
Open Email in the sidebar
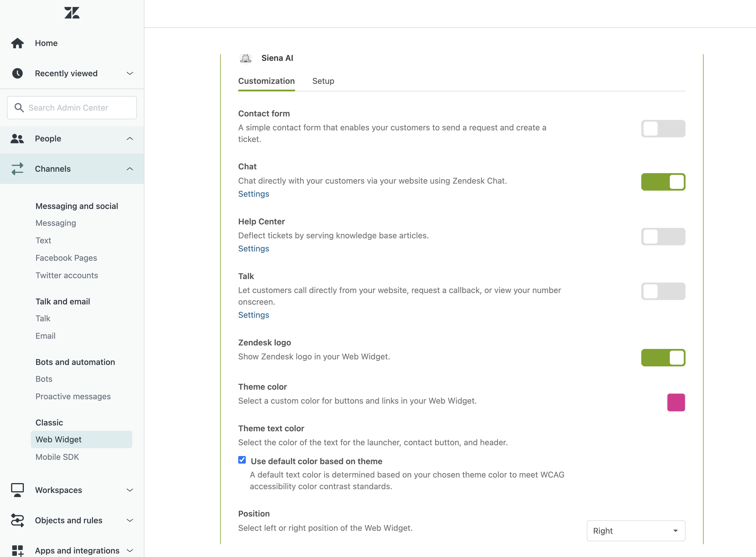(45, 336)
